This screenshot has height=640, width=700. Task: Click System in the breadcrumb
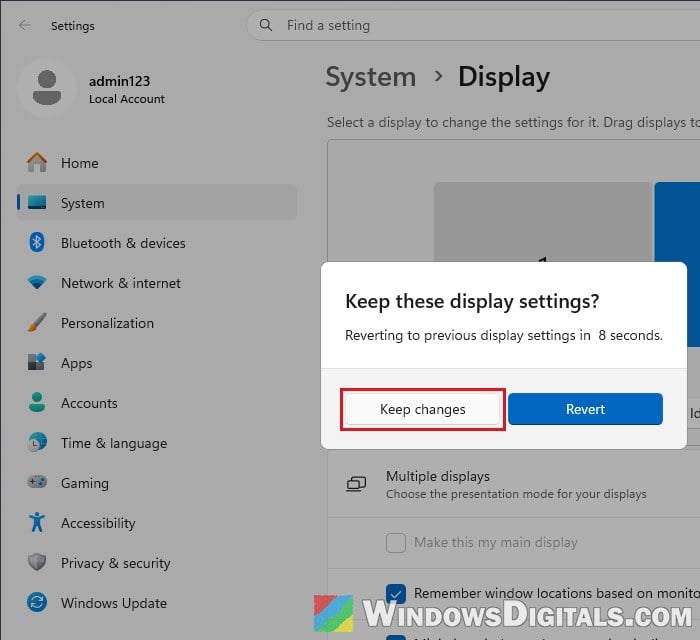[371, 77]
